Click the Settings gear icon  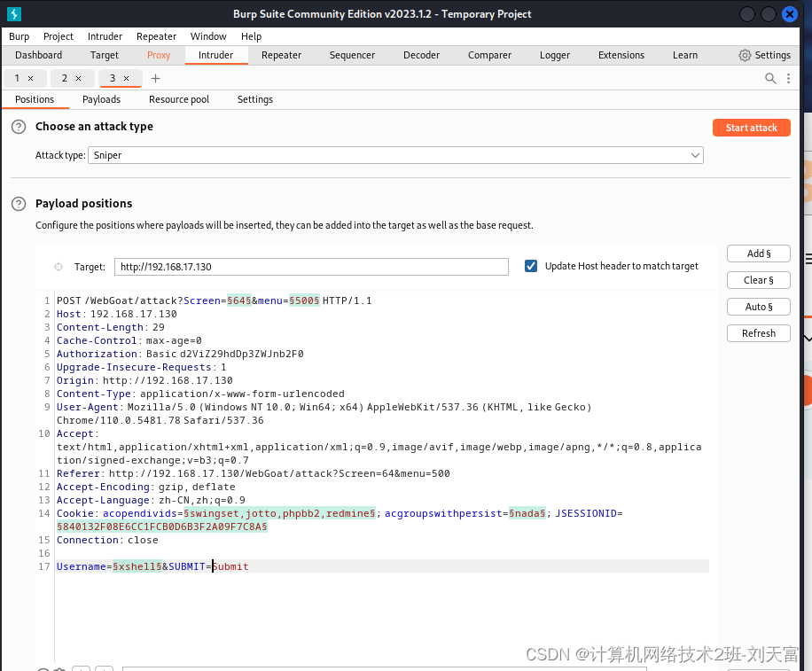click(x=745, y=55)
